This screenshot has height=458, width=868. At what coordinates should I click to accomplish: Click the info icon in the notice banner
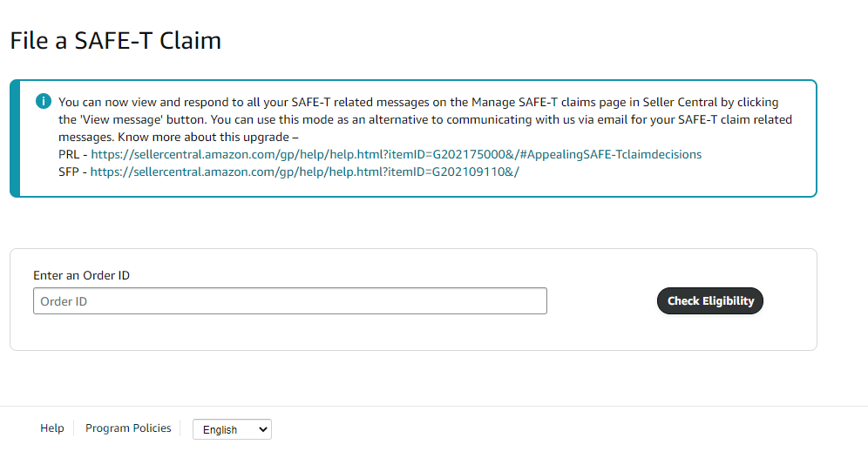pos(43,102)
